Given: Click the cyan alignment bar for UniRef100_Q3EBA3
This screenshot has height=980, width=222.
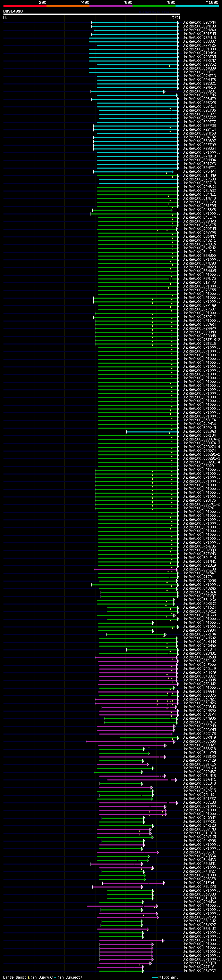Looking at the screenshot, I should 153,431.
